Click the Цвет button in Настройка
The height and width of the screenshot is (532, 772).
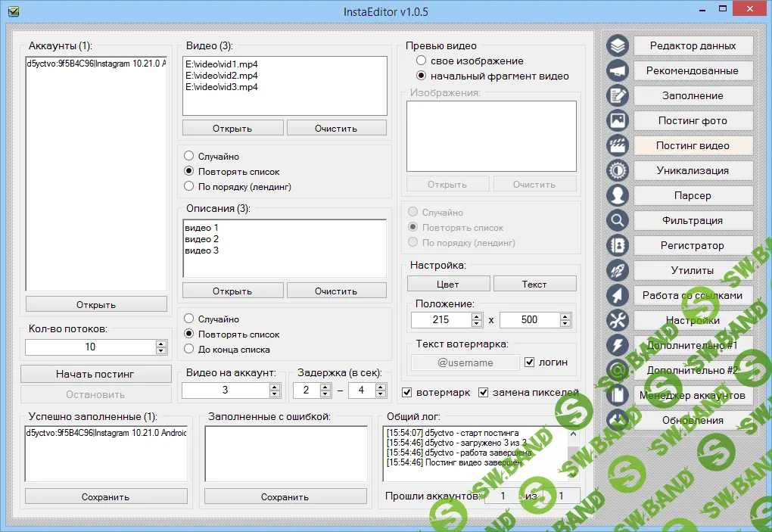[448, 285]
